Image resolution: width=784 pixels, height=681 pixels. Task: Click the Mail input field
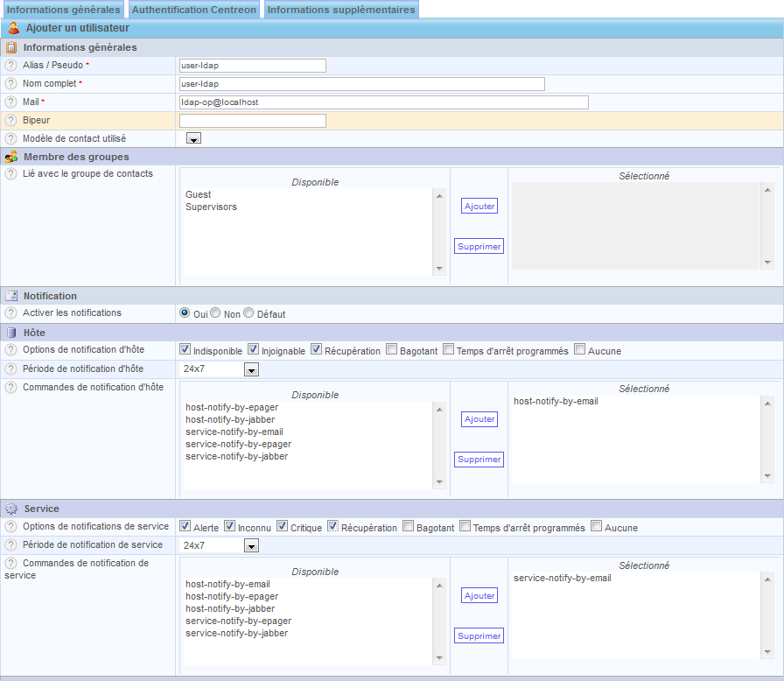[x=384, y=102]
